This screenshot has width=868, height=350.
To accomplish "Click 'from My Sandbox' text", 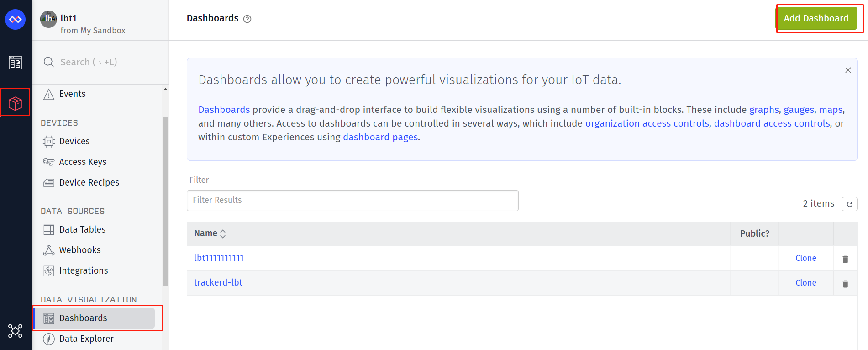I will [x=93, y=31].
